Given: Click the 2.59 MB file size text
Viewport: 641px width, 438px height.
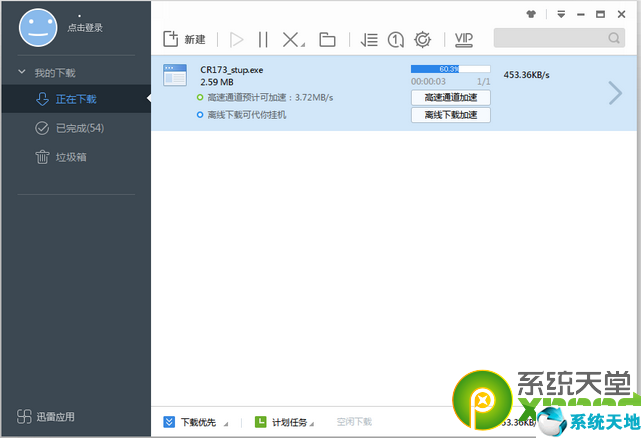Looking at the screenshot, I should 217,82.
